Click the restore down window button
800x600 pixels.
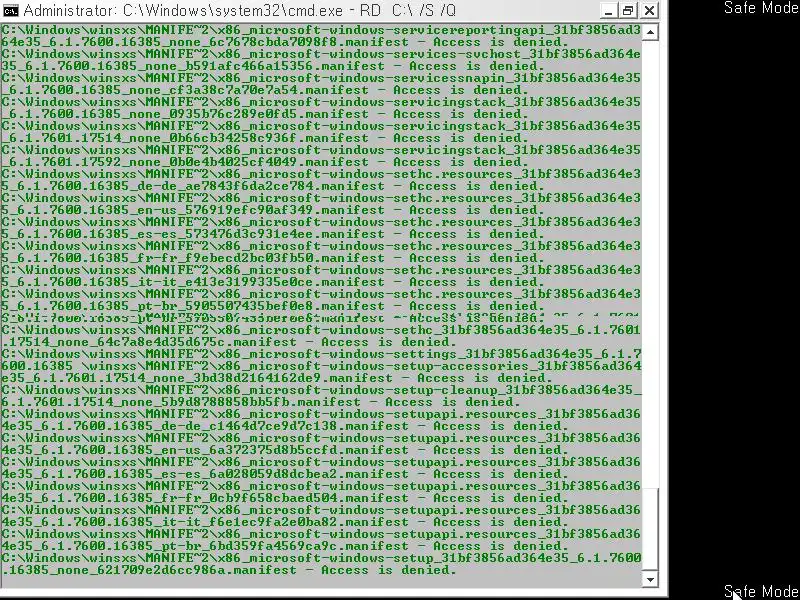628,11
